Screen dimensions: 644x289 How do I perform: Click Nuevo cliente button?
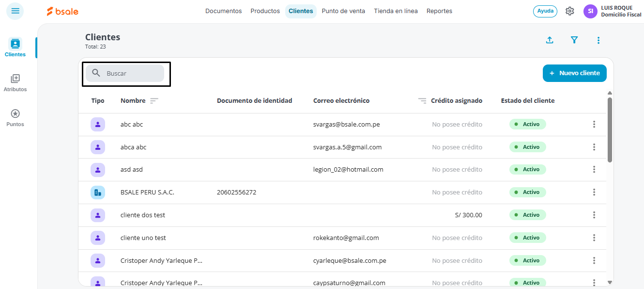pyautogui.click(x=575, y=73)
